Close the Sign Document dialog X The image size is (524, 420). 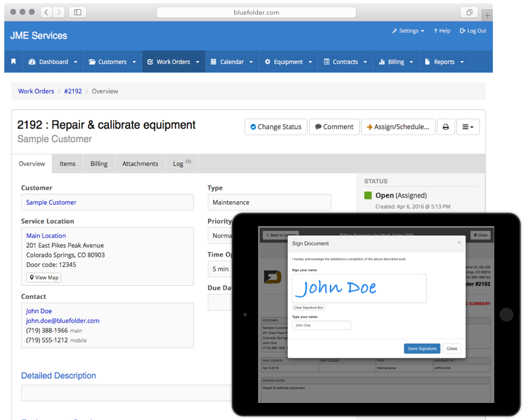pos(459,243)
